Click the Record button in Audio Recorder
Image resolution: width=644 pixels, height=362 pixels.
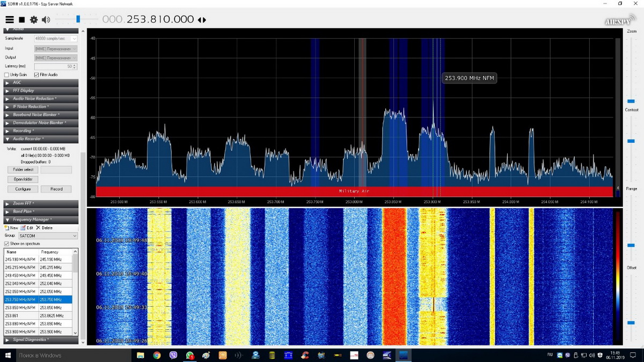pos(56,189)
